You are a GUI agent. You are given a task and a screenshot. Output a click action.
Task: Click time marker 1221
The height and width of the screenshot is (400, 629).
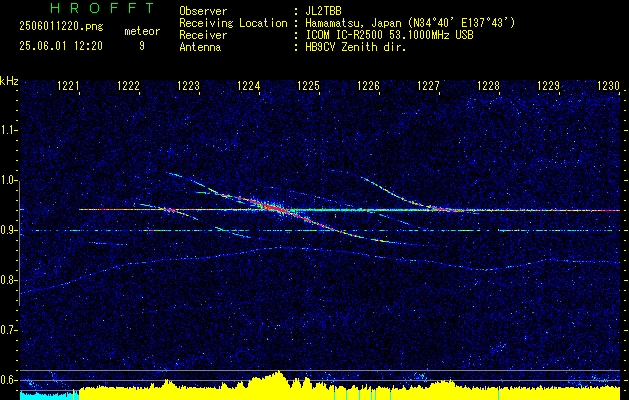[x=68, y=86]
